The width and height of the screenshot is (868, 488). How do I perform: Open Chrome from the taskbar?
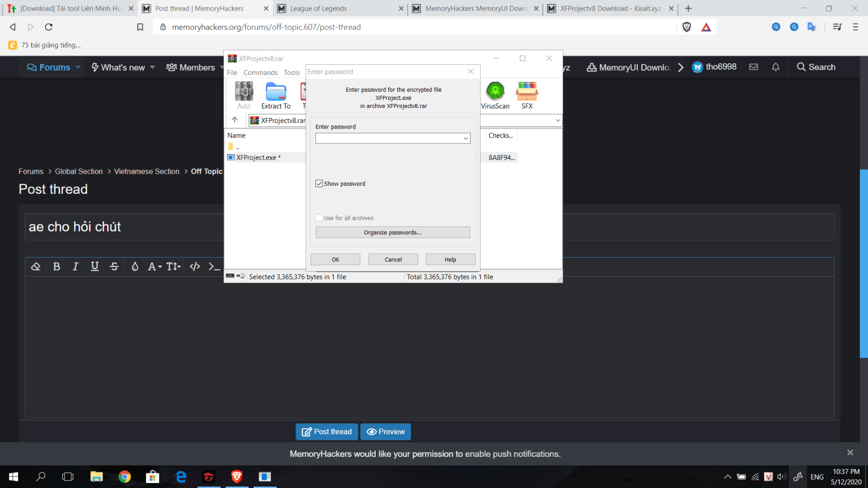pos(125,476)
